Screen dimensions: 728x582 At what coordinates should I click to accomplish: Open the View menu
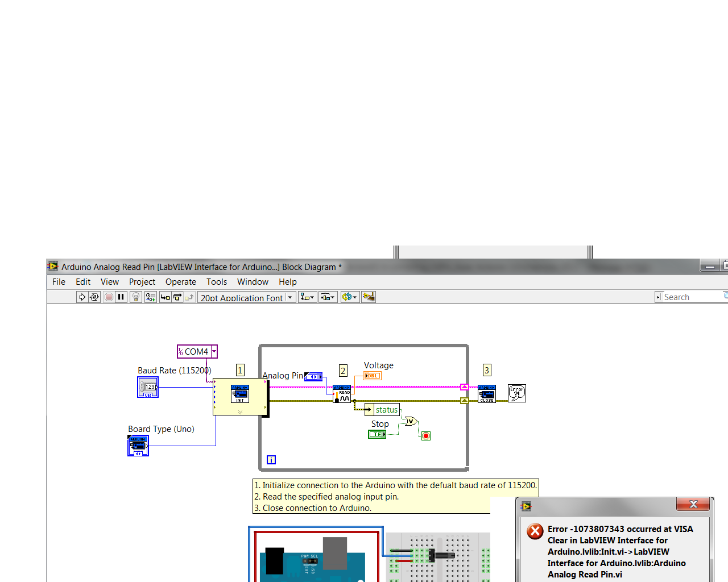tap(110, 282)
